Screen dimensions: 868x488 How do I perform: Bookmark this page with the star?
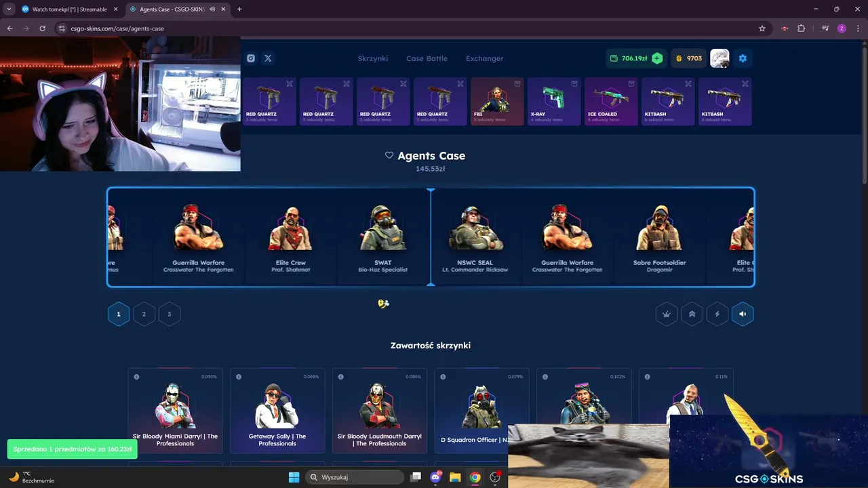pyautogui.click(x=762, y=28)
